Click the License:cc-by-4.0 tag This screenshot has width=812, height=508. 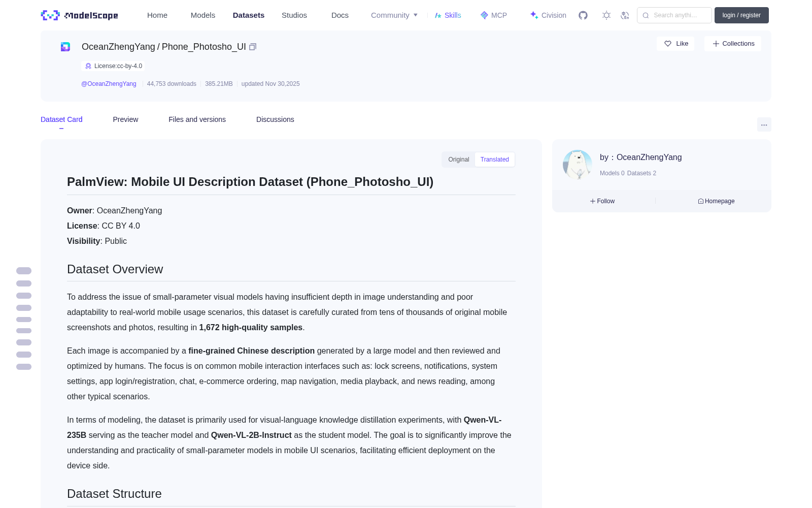(113, 66)
